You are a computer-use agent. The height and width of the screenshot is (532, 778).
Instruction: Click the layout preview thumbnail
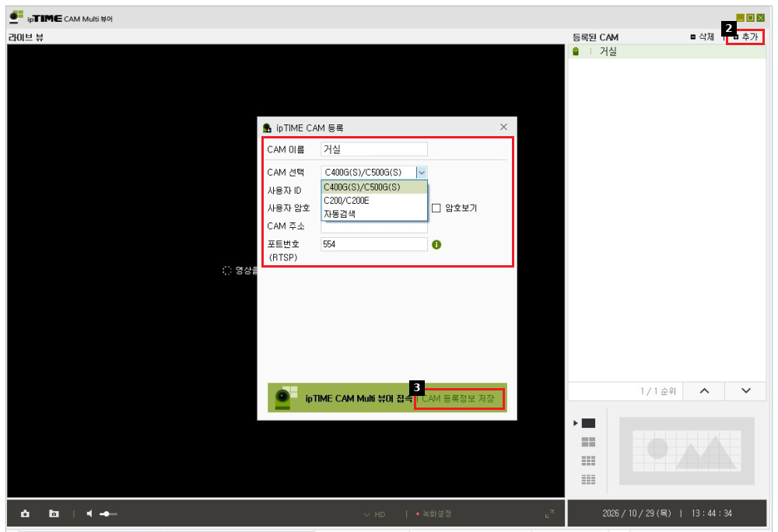[x=687, y=450]
